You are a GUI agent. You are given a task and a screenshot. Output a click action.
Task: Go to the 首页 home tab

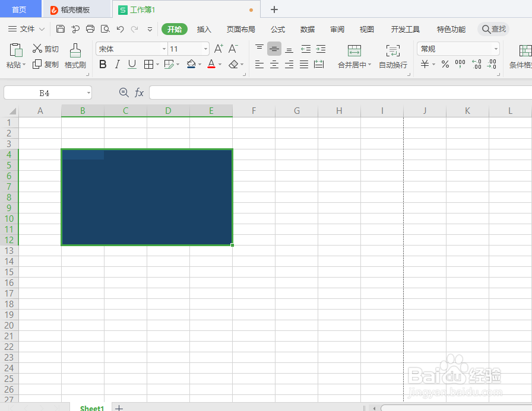point(20,9)
